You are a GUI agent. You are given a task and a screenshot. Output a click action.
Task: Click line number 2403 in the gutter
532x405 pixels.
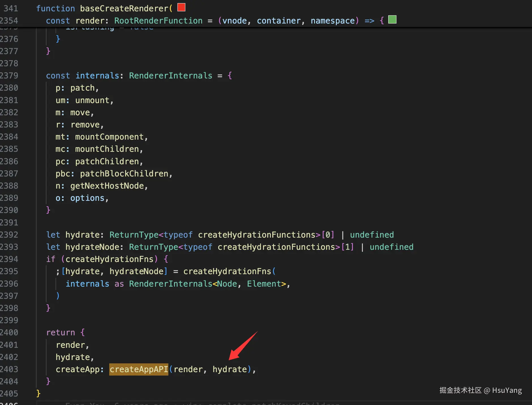[x=9, y=369]
